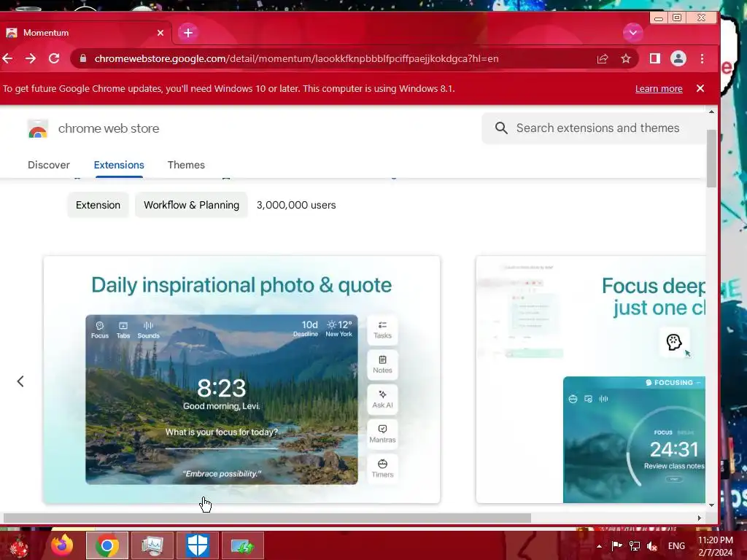
Task: Click the Mantras panel icon
Action: tap(382, 434)
